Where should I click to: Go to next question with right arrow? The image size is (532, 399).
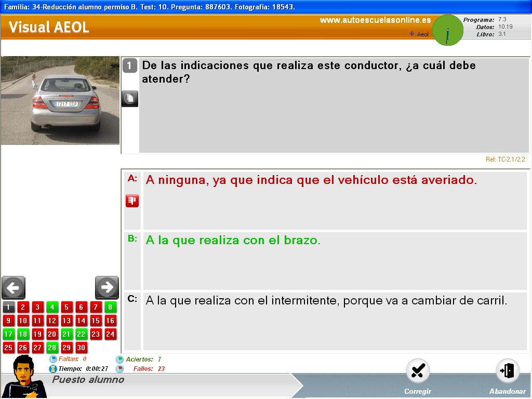(107, 287)
